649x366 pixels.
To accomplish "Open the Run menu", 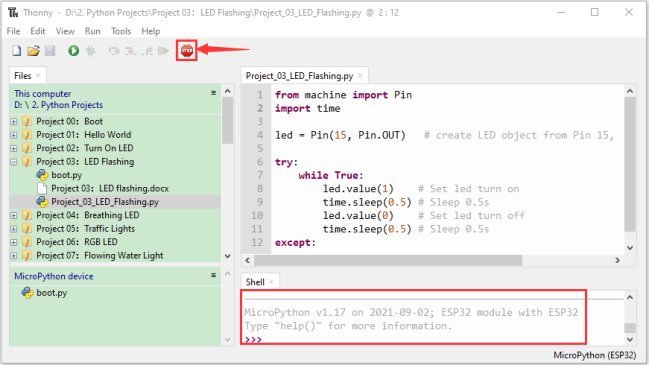I will pyautogui.click(x=93, y=31).
